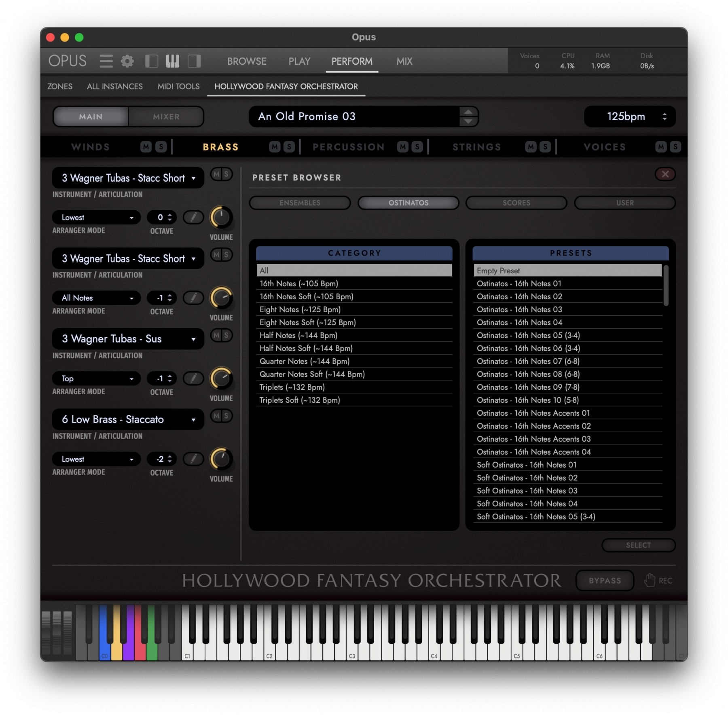Mute the Winds section with M

(146, 147)
